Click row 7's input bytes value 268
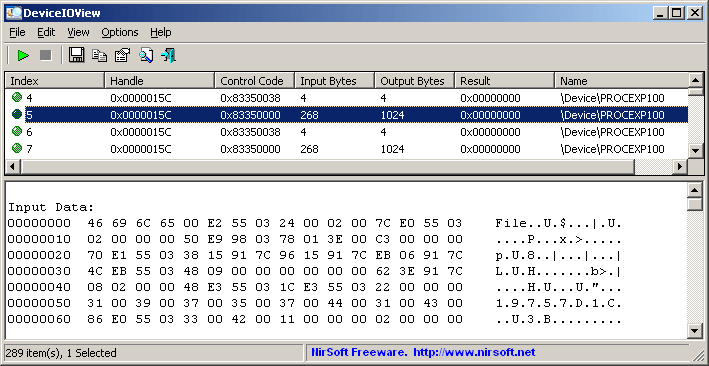This screenshot has width=709, height=366. tap(309, 149)
